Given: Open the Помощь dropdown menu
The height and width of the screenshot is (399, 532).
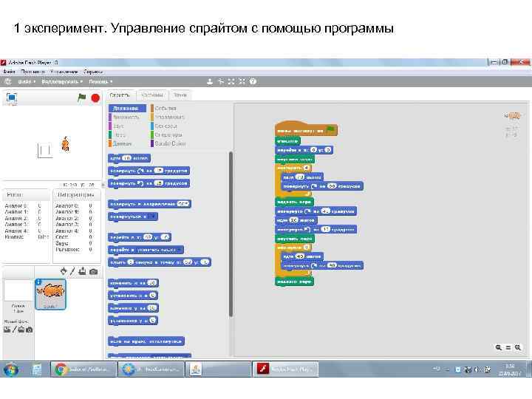Looking at the screenshot, I should click(x=100, y=81).
